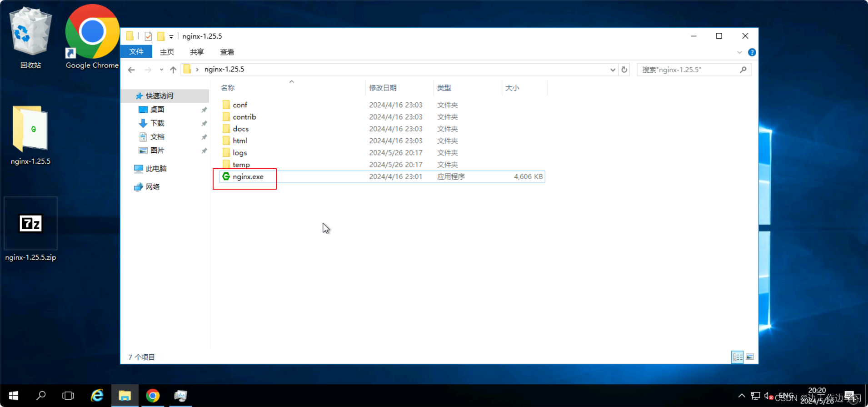The height and width of the screenshot is (407, 868).
Task: Open recent locations dropdown
Action: (161, 70)
